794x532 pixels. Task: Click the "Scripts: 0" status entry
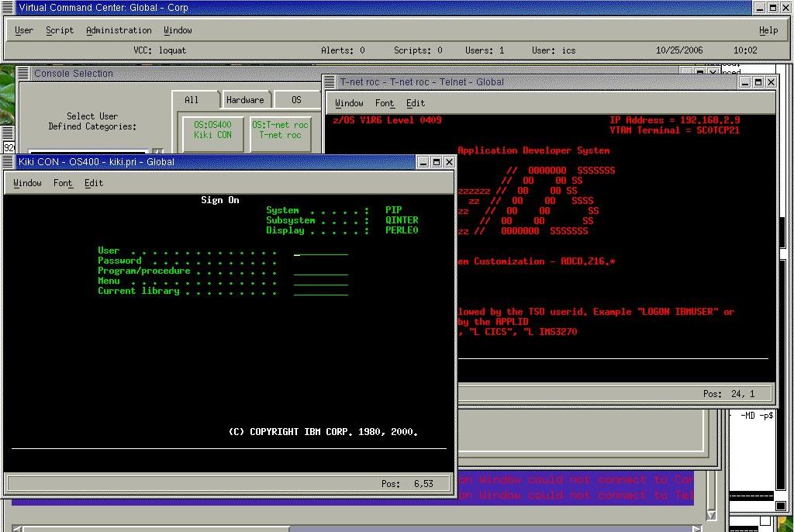(418, 50)
